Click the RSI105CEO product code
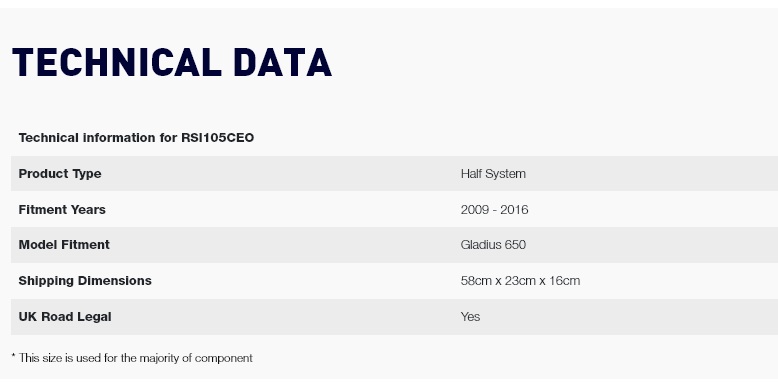This screenshot has height=388, width=778. [x=217, y=138]
